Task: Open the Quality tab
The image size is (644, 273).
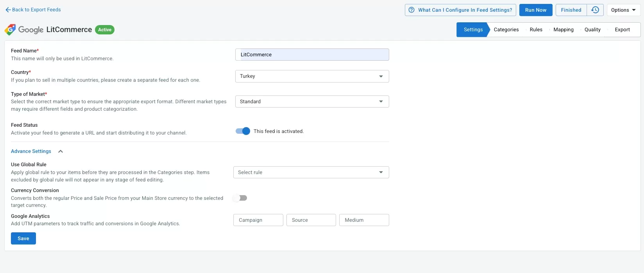Action: tap(592, 30)
